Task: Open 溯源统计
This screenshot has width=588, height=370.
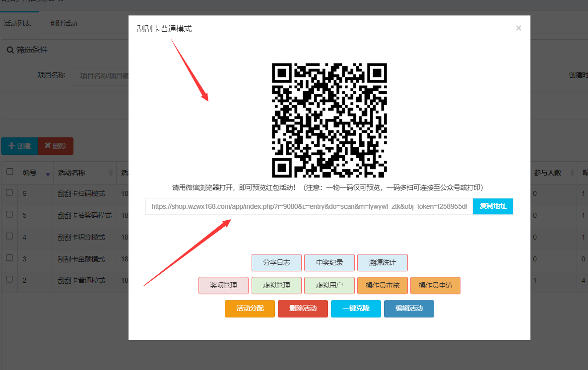Action: tap(383, 263)
